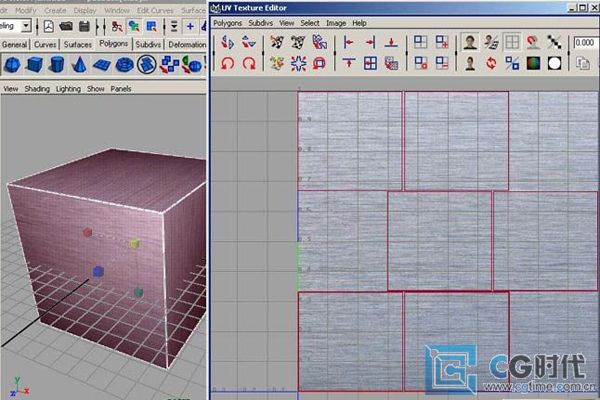Open Image menu in UV Texture Editor
The image size is (600, 400).
[336, 23]
